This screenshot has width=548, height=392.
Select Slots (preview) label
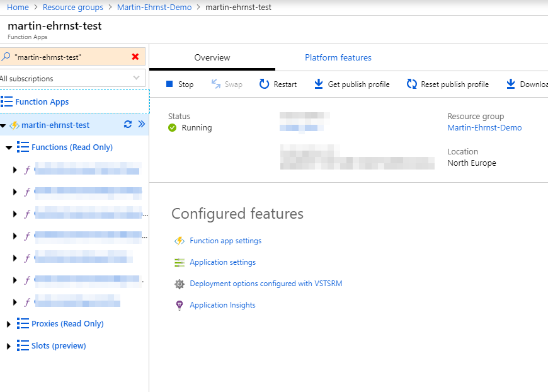coord(59,346)
